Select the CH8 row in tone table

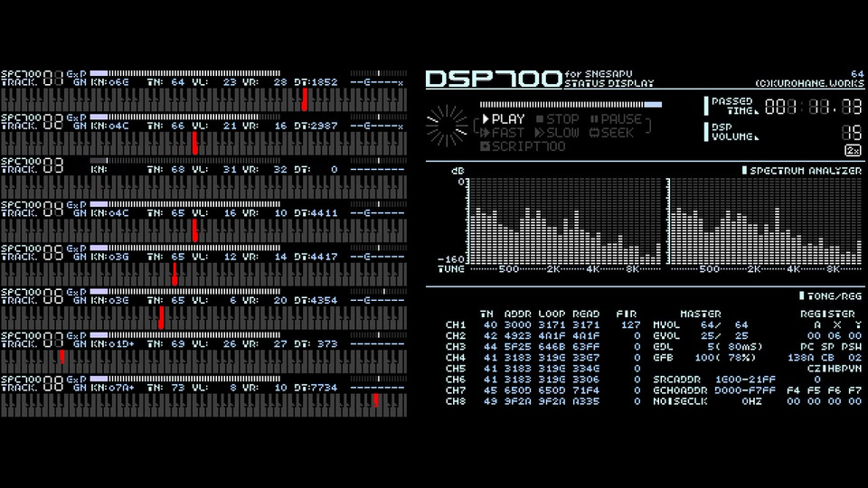pos(543,401)
